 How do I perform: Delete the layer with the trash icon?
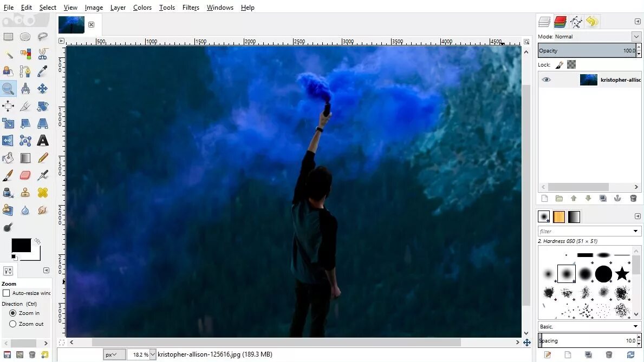pyautogui.click(x=633, y=199)
